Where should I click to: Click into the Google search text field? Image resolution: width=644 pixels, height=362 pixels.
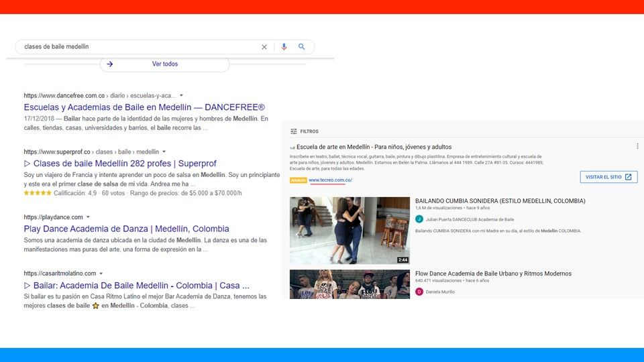point(134,47)
